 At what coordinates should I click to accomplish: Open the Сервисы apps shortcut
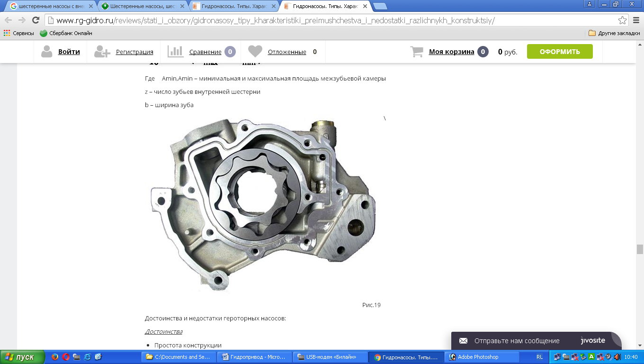[19, 33]
